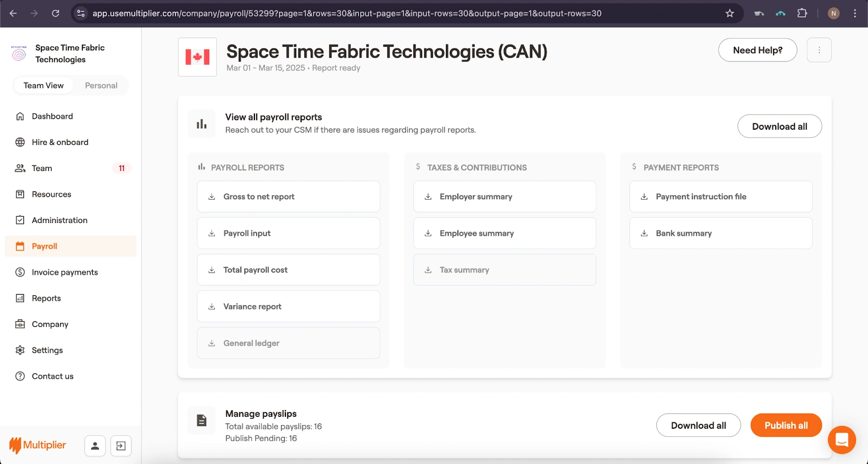868x464 pixels.
Task: Download the Payroll input report
Action: click(289, 233)
